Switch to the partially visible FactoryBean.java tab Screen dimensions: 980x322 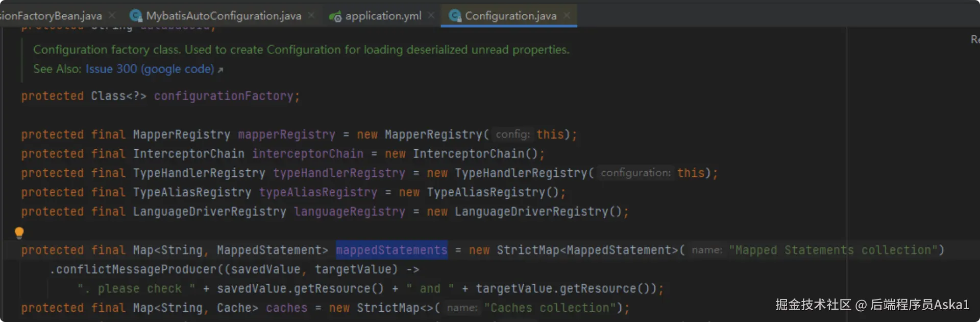coord(51,16)
